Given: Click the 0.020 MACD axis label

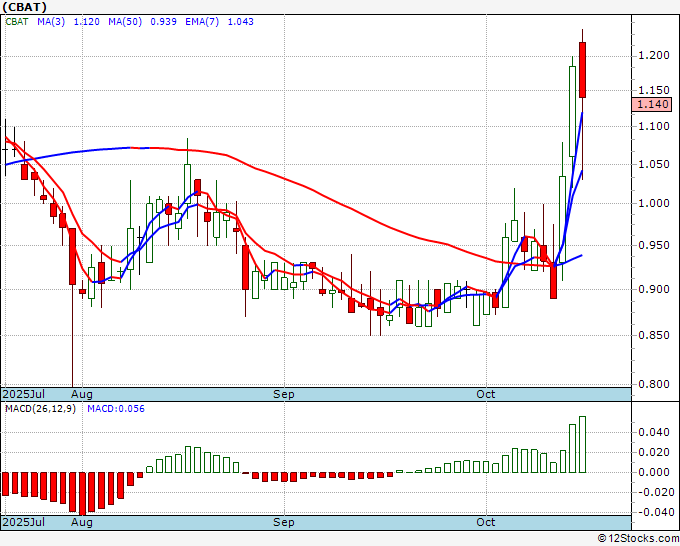Looking at the screenshot, I should click(x=654, y=452).
